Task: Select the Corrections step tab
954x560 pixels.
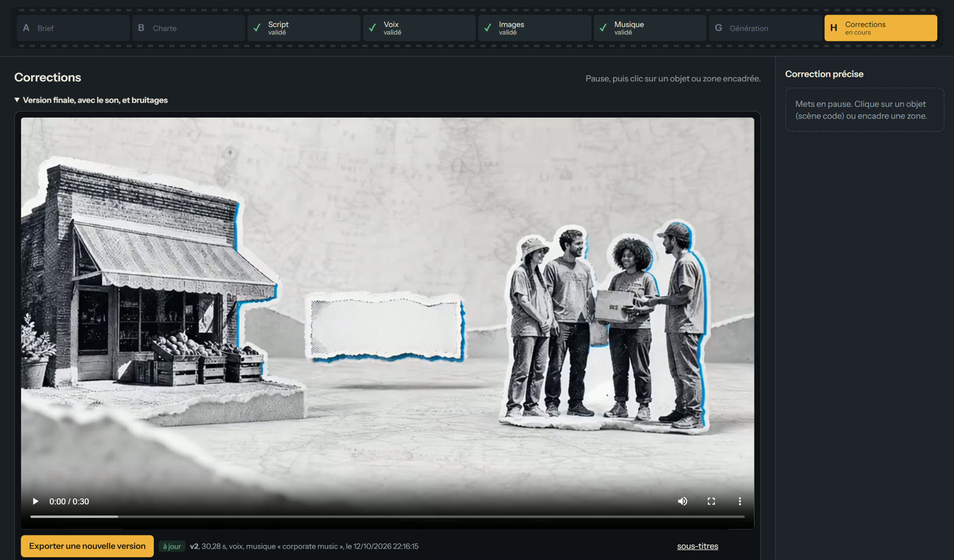Action: (x=881, y=28)
